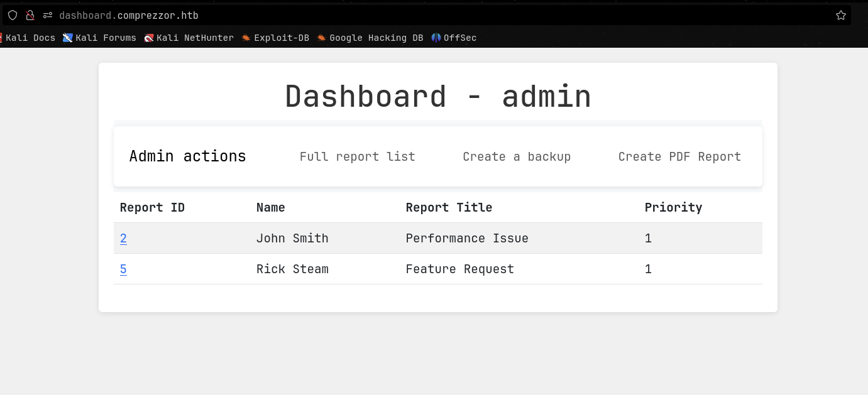Click the Priority column header
The image size is (868, 395).
pos(673,207)
